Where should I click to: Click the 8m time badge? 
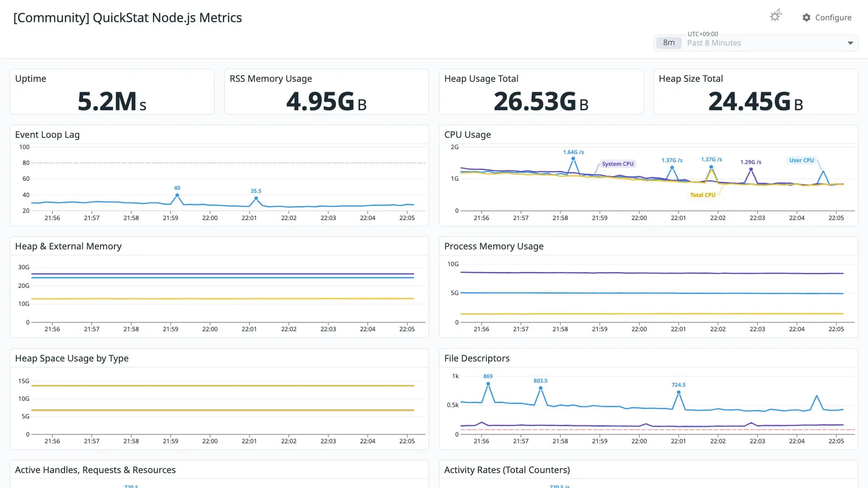coord(669,43)
